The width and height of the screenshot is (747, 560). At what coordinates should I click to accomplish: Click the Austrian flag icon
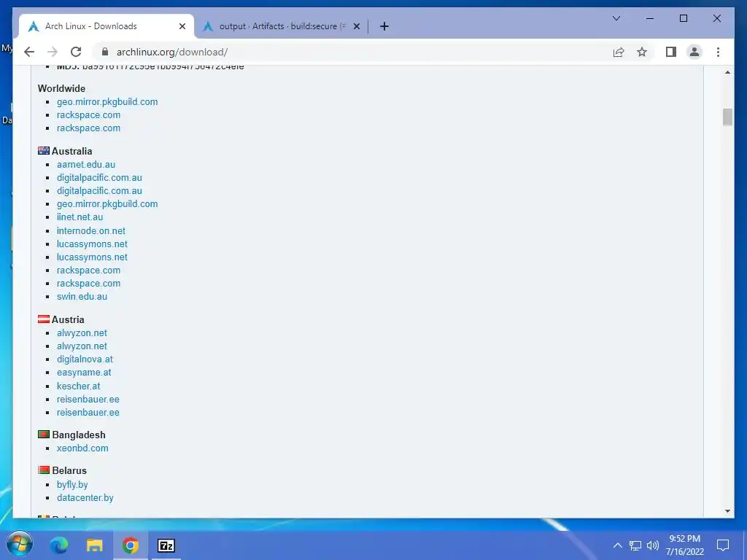tap(44, 319)
